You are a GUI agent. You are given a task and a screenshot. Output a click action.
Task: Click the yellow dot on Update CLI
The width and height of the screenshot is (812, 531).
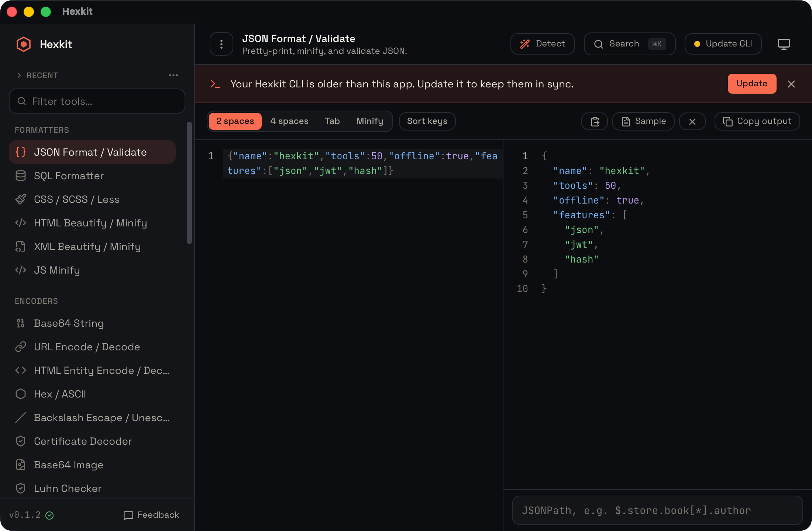697,44
